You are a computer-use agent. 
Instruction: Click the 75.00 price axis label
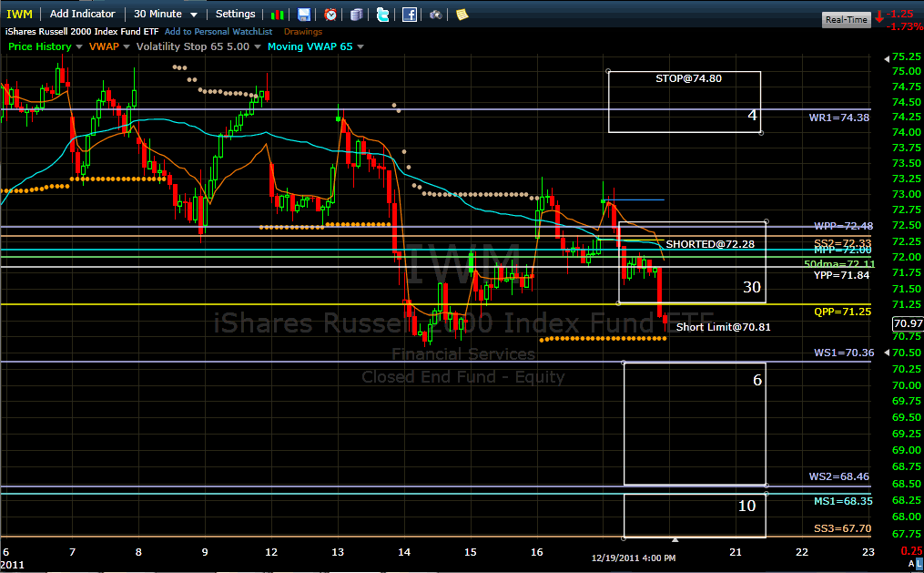907,71
